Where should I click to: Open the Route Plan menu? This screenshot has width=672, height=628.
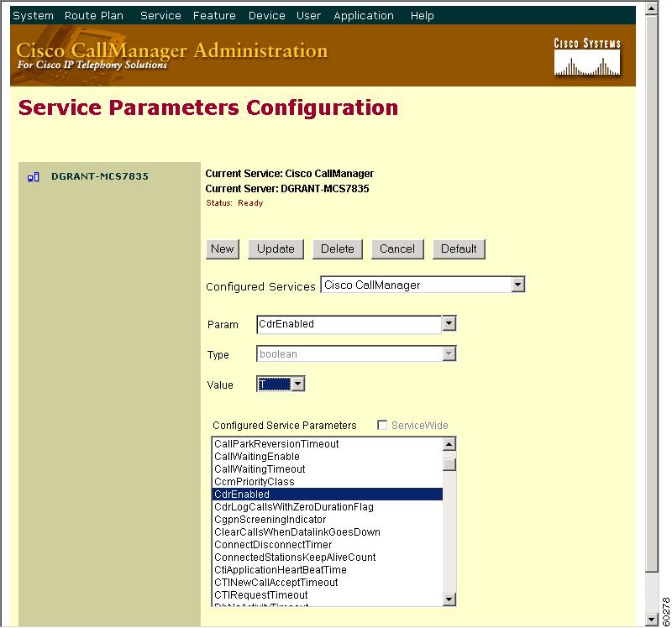coord(94,16)
